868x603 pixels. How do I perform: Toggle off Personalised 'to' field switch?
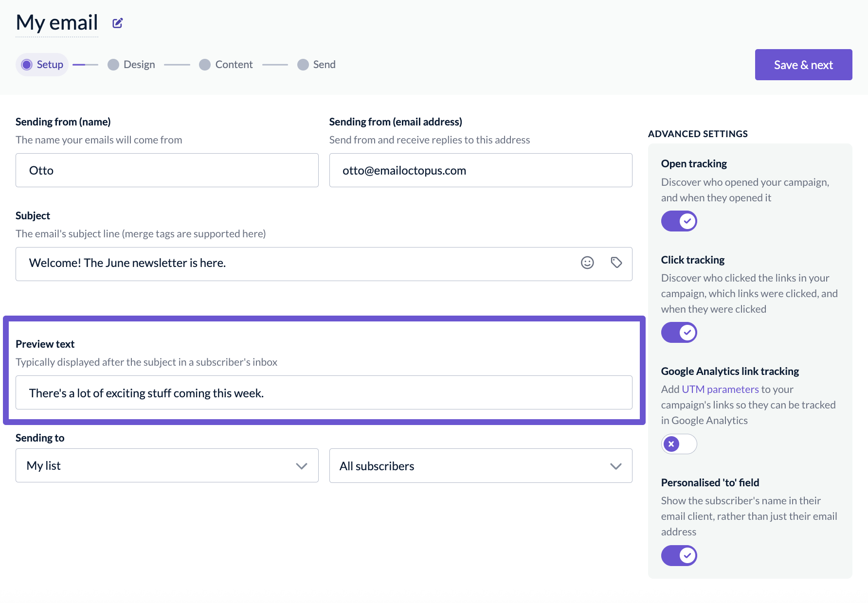pyautogui.click(x=679, y=555)
